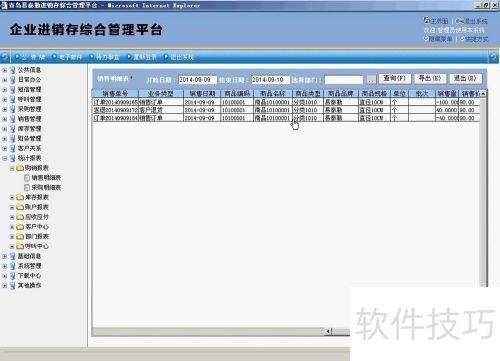
Task: Click the start date input field
Action: [198, 80]
